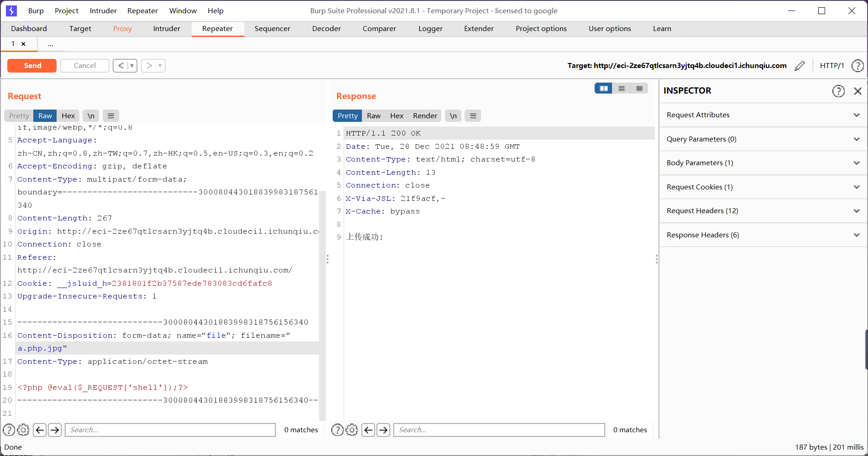Image resolution: width=868 pixels, height=456 pixels.
Task: Send the request
Action: (32, 66)
